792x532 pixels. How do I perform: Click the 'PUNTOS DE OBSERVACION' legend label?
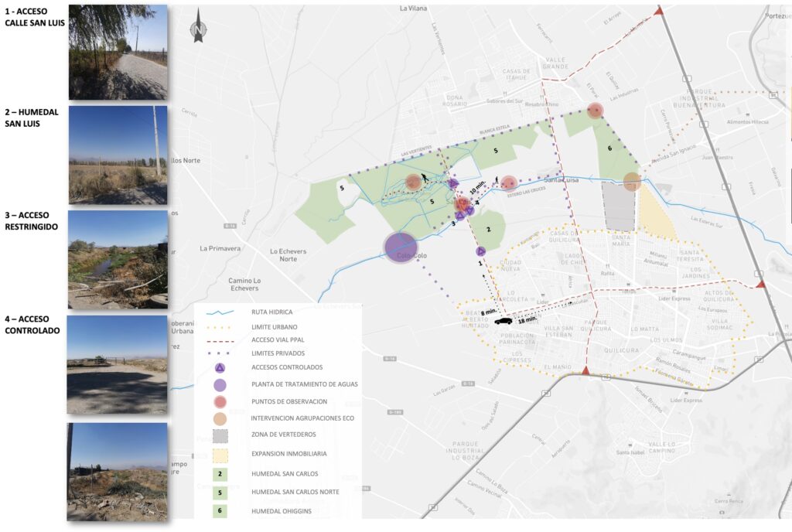(289, 402)
